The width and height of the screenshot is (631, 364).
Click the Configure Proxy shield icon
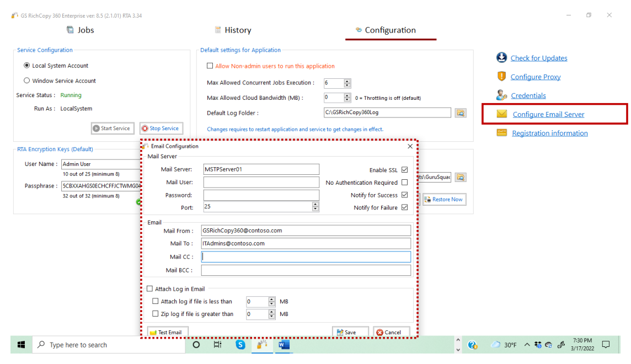(501, 76)
